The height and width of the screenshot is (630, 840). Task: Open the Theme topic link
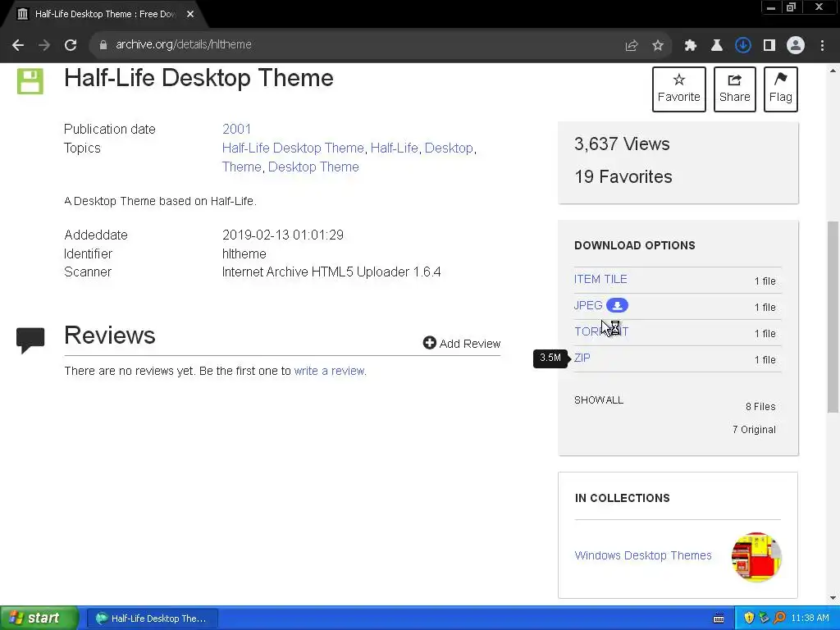pos(242,167)
